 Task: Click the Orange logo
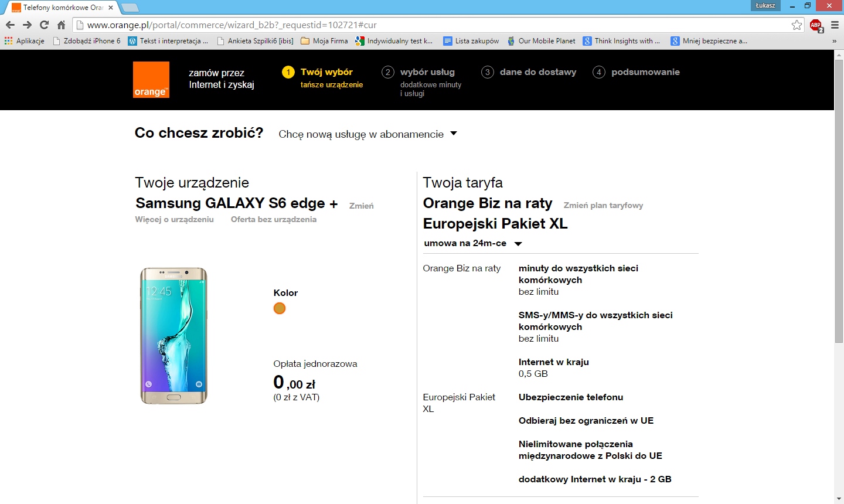coord(151,80)
